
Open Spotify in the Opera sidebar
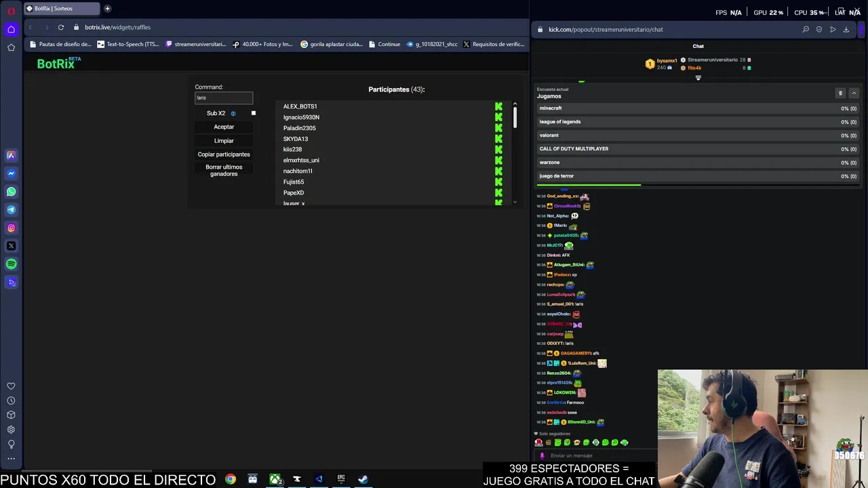point(11,264)
